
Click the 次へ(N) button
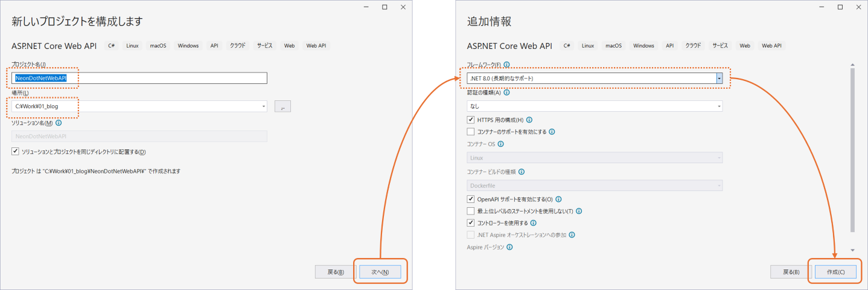click(379, 272)
